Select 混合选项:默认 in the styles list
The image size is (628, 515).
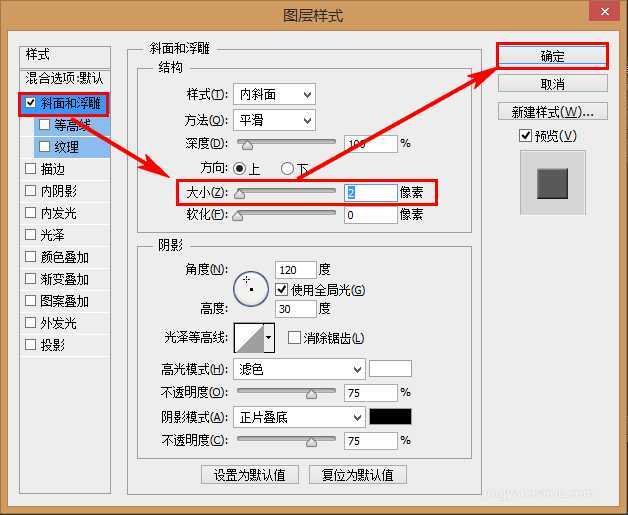[x=64, y=78]
